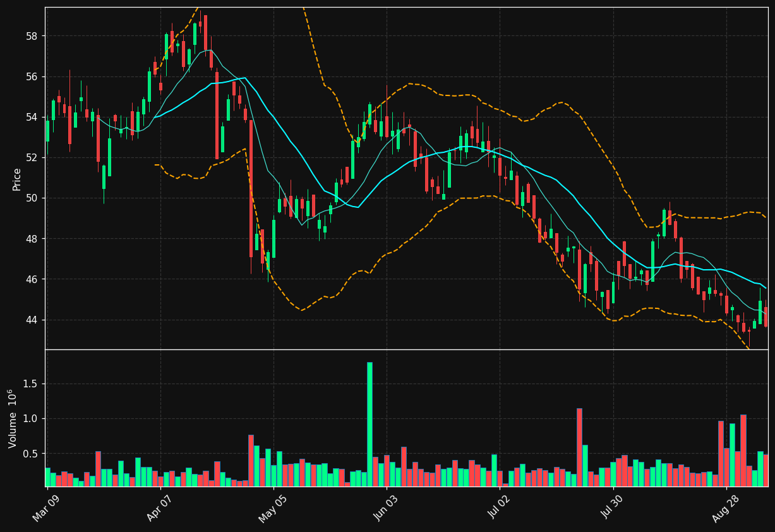Click the 1.0 volume axis label
The height and width of the screenshot is (532, 775).
(32, 419)
